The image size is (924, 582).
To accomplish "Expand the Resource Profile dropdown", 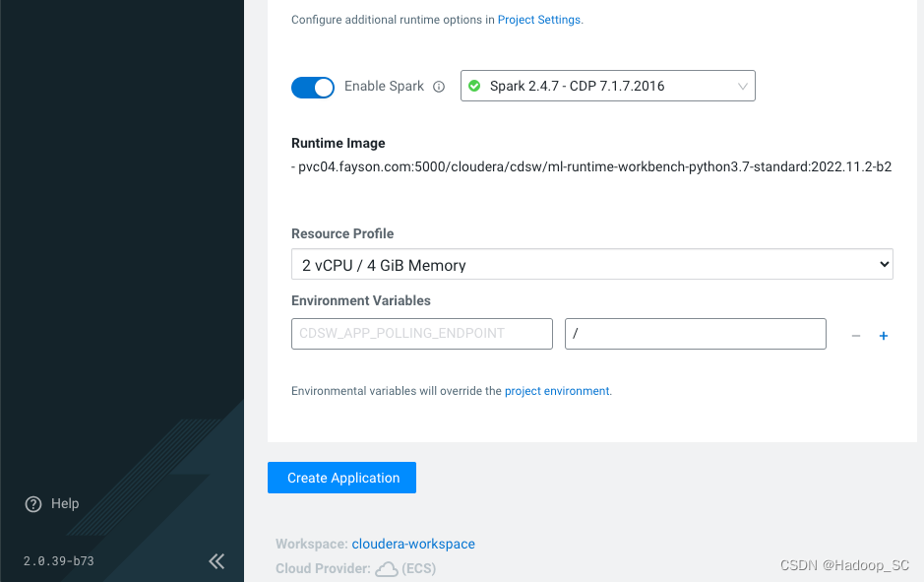I will tap(591, 265).
